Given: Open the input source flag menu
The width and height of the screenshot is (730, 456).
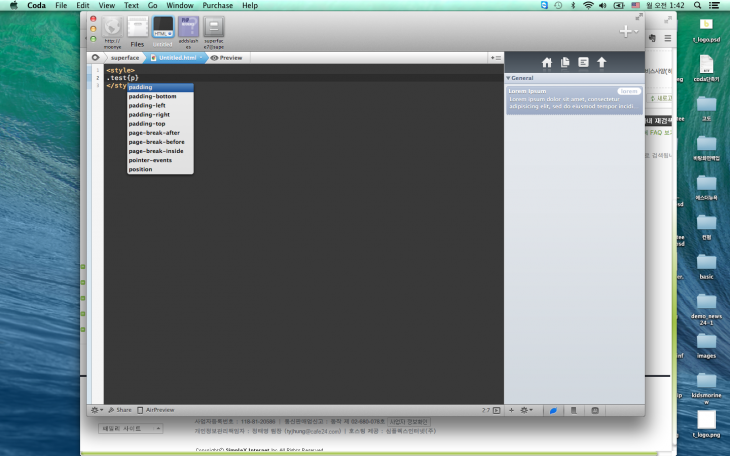Looking at the screenshot, I should click(x=635, y=5).
